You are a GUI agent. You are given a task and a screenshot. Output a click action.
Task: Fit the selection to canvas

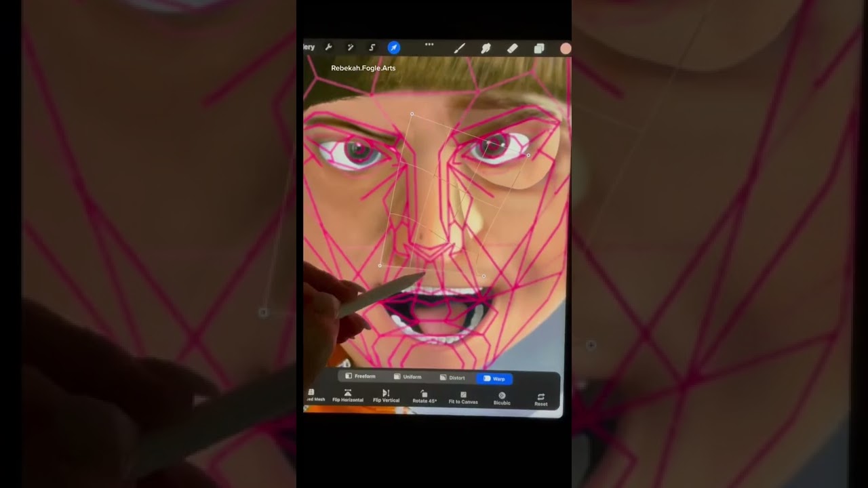coord(463,399)
